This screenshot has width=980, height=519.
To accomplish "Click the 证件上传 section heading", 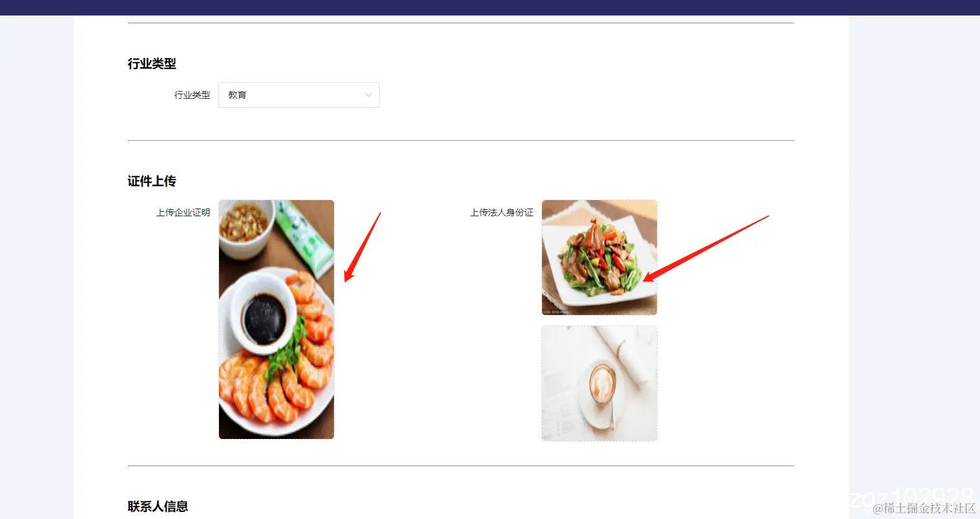I will pos(152,181).
